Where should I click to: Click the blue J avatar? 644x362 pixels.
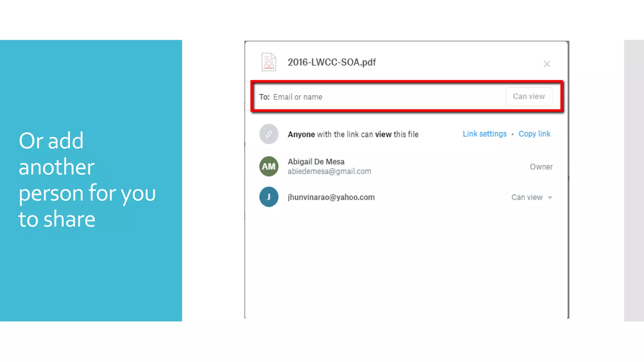269,197
